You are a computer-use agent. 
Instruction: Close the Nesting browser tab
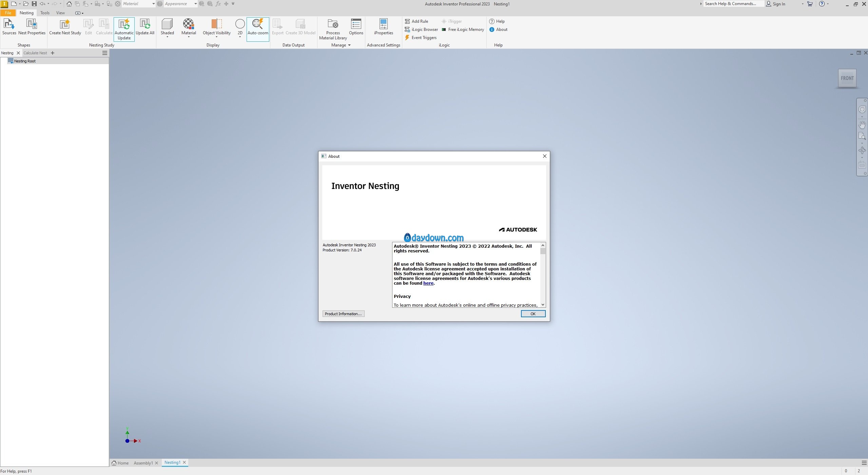click(x=18, y=53)
